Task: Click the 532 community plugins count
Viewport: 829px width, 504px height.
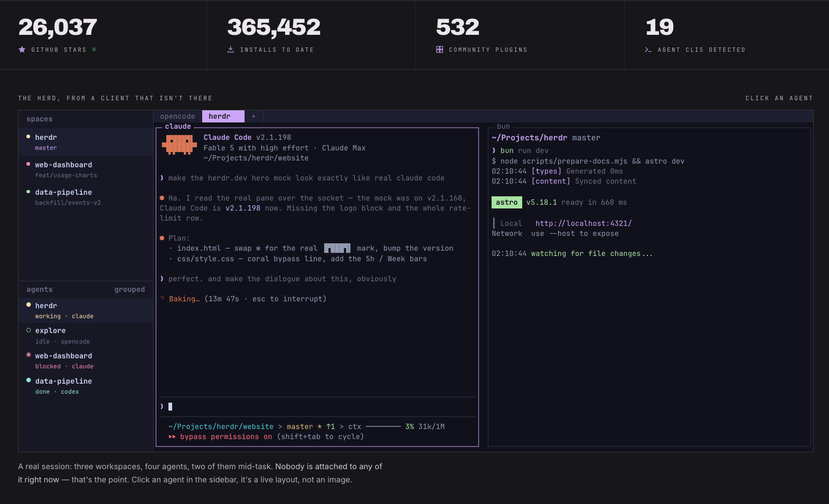Action: 458,27
